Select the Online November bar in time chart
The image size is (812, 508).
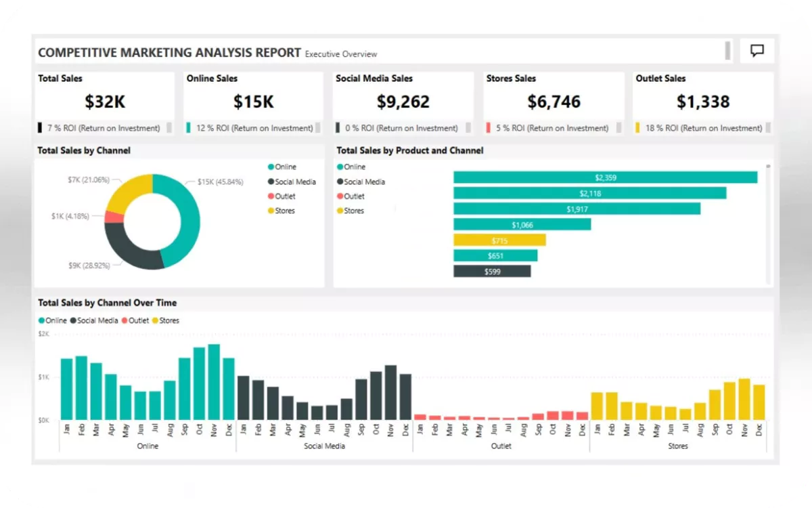point(214,383)
